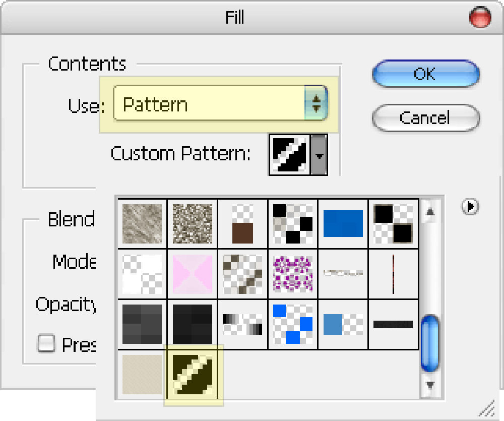The image size is (504, 421).
Task: Choose the brown square checker pattern
Action: pos(242,223)
